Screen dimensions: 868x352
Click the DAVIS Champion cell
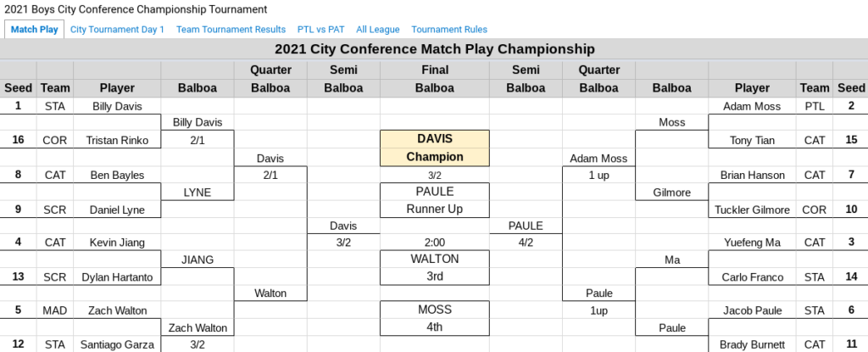click(434, 148)
